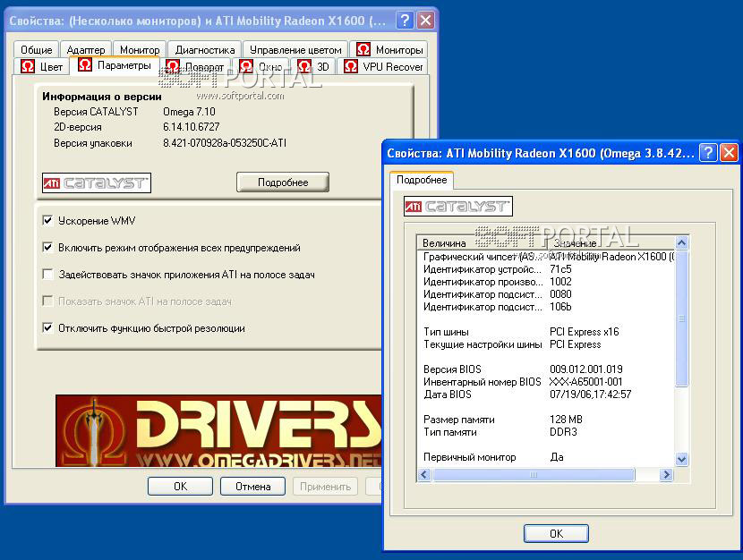Click the horizontal scroll left arrow
The width and height of the screenshot is (743, 560).
click(x=424, y=474)
